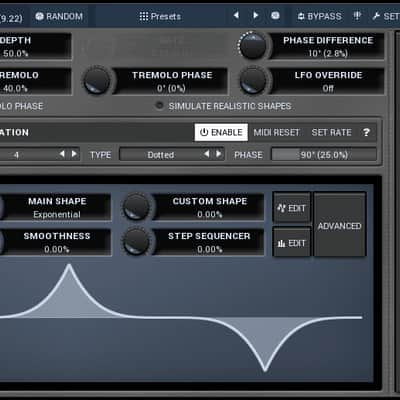The image size is (400, 400).
Task: Click the Tremolo Phase knob
Action: [x=97, y=80]
